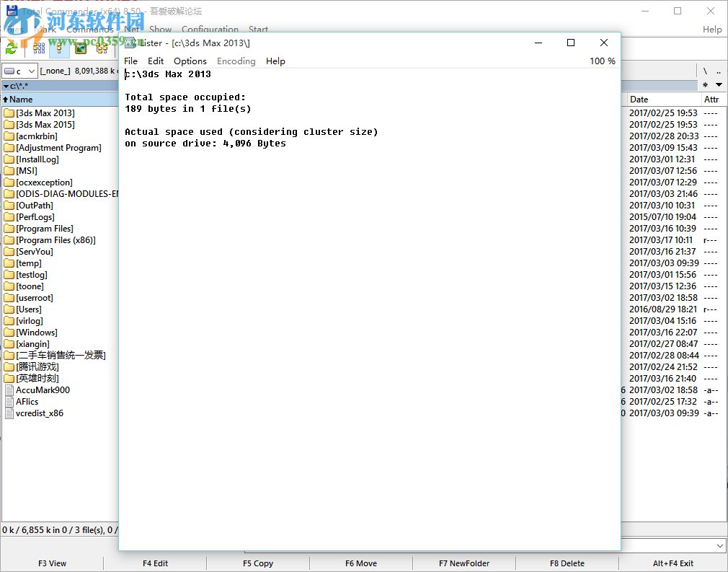Open the Total Commander Help menu
The image size is (728, 572).
tap(712, 30)
